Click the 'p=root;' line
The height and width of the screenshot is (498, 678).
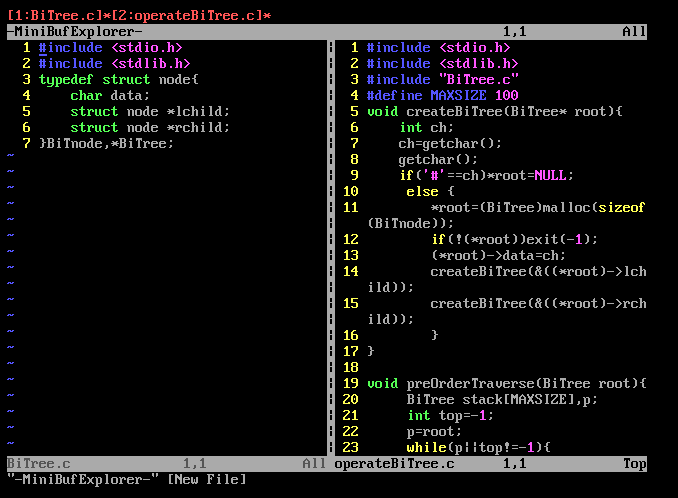tap(434, 431)
